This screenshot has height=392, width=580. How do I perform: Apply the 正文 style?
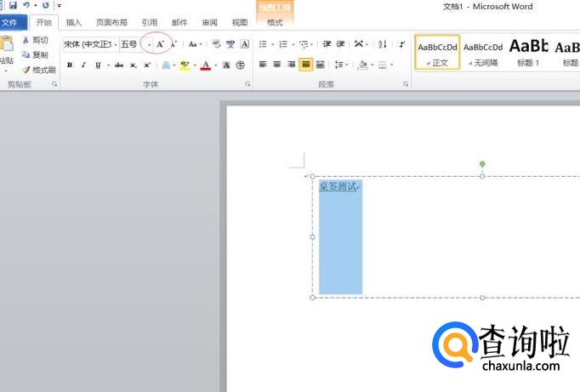pyautogui.click(x=438, y=53)
